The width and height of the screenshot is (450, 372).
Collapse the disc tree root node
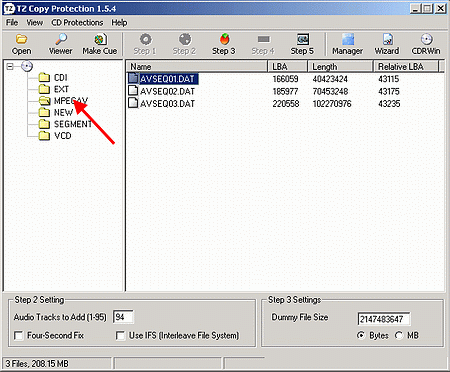[10, 66]
